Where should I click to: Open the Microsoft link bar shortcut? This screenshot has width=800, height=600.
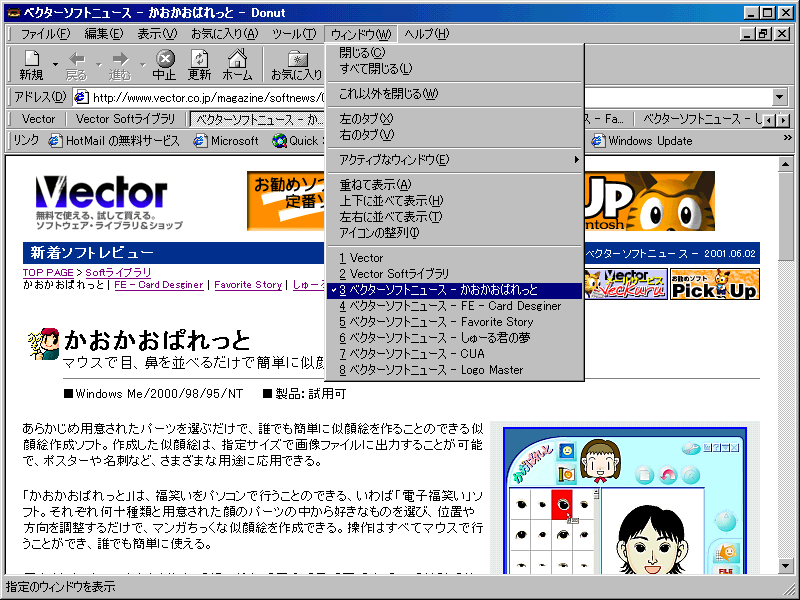[226, 141]
